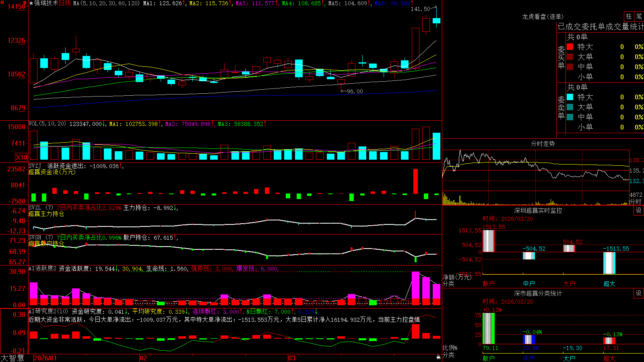Click the 深圳超赢实时监控 panel title

pyautogui.click(x=538, y=210)
